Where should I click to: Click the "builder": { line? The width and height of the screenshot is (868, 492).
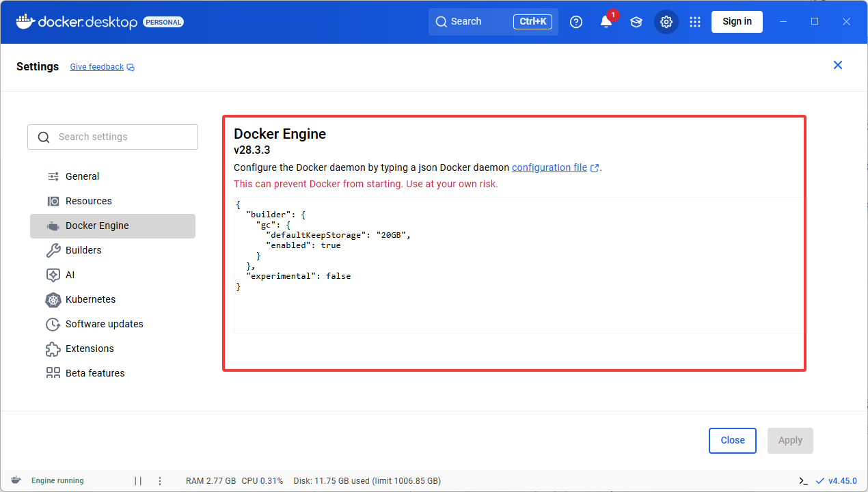point(275,215)
